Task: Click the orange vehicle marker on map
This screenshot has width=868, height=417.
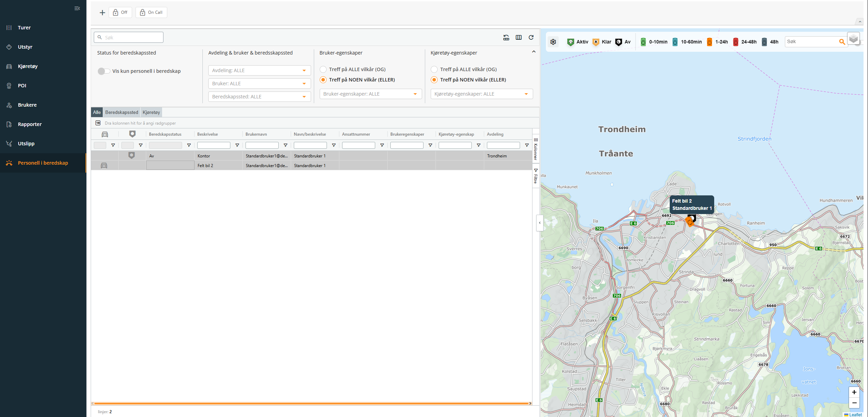Action: pyautogui.click(x=689, y=221)
